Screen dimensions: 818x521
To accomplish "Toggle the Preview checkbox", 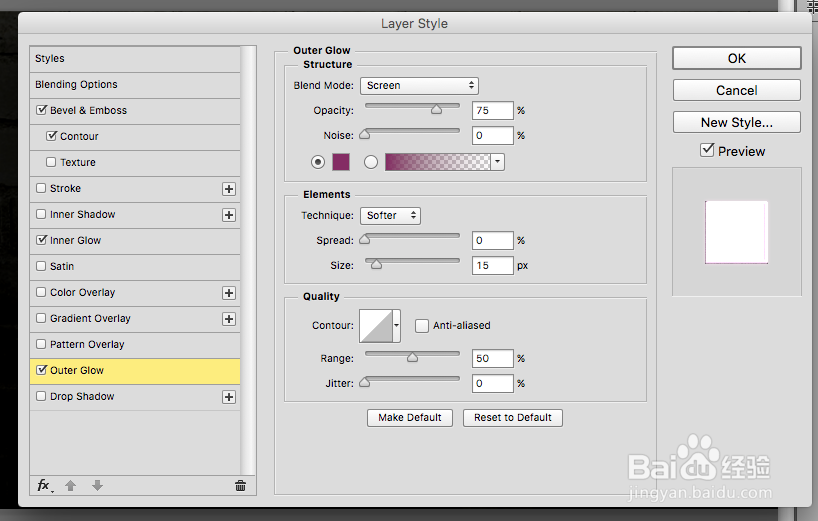I will (x=707, y=151).
